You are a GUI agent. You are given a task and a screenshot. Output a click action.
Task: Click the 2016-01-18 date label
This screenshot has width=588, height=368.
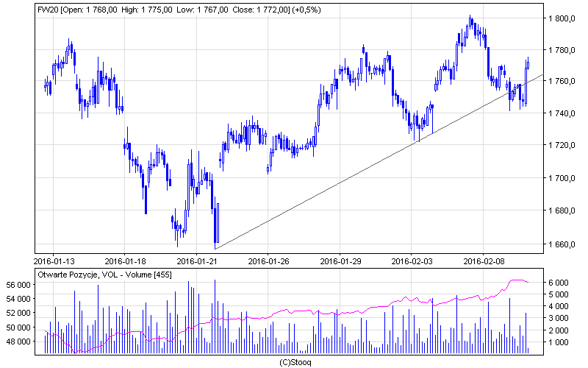tap(125, 261)
